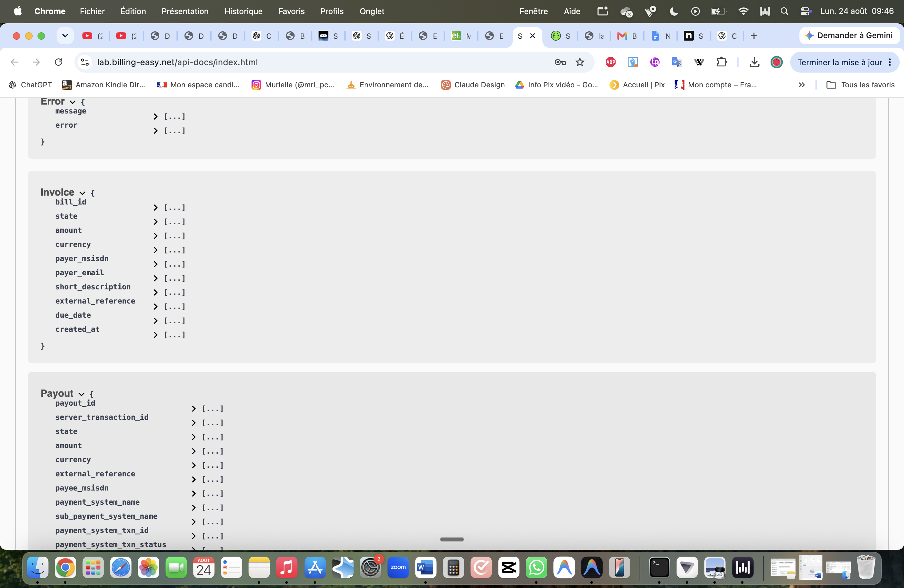Screen dimensions: 904x588
Task: Expand the bill_id property details
Action: 155,207
